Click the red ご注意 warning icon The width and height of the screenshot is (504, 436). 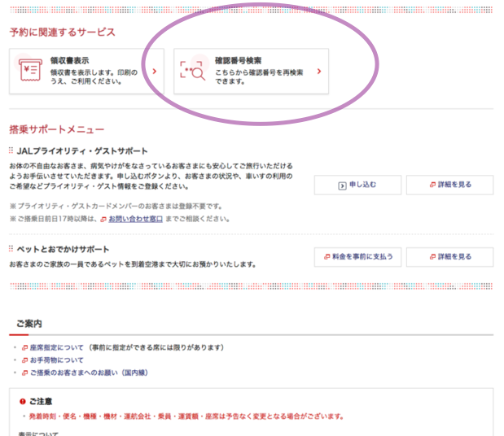coord(23,401)
